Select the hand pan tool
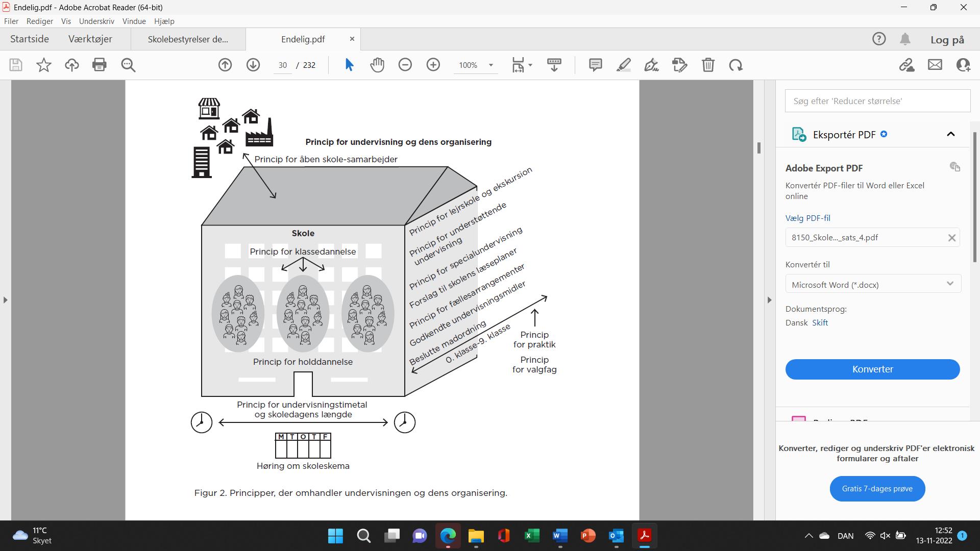 [x=377, y=65]
